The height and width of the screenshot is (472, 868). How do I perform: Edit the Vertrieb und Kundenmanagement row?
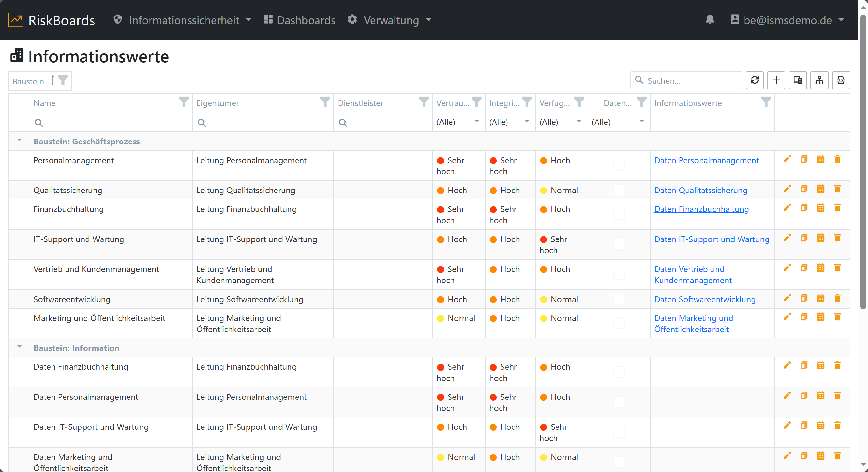787,268
